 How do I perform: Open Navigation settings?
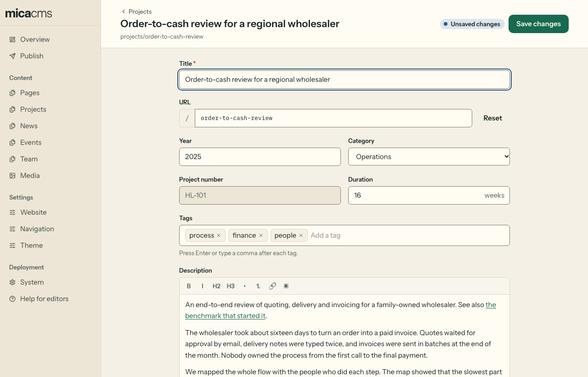click(51, 229)
